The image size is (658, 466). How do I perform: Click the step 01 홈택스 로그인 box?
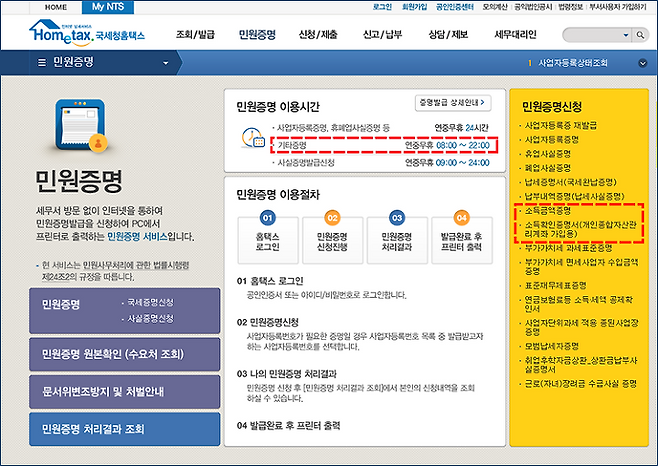tap(266, 233)
